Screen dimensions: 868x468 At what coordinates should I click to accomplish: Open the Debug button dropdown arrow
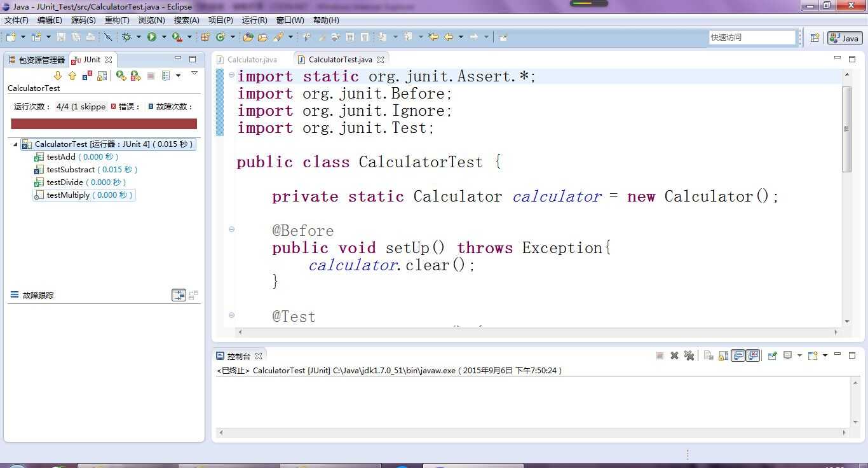click(139, 37)
